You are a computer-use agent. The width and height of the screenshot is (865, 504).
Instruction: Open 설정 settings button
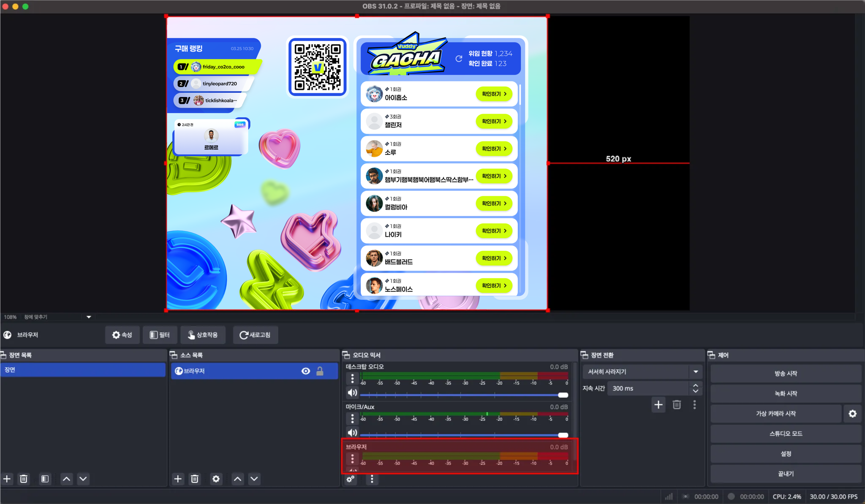pos(786,454)
